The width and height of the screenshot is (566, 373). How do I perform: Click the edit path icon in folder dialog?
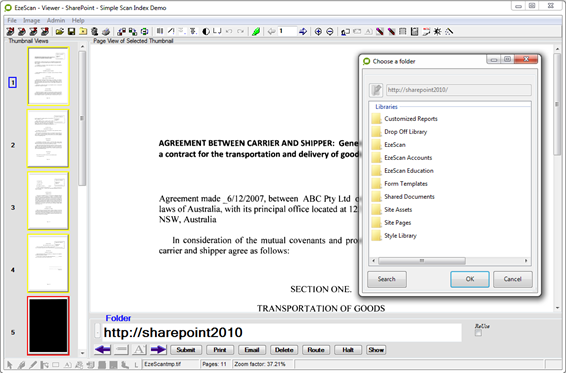point(376,90)
